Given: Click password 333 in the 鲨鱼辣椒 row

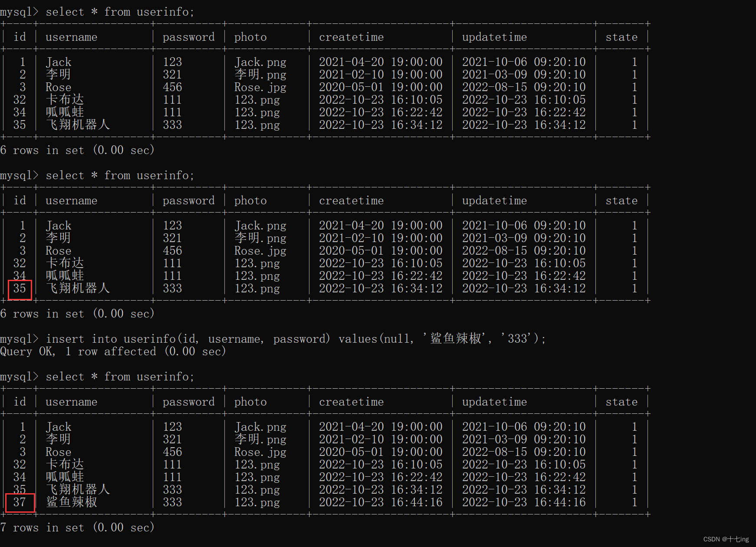Looking at the screenshot, I should [172, 502].
